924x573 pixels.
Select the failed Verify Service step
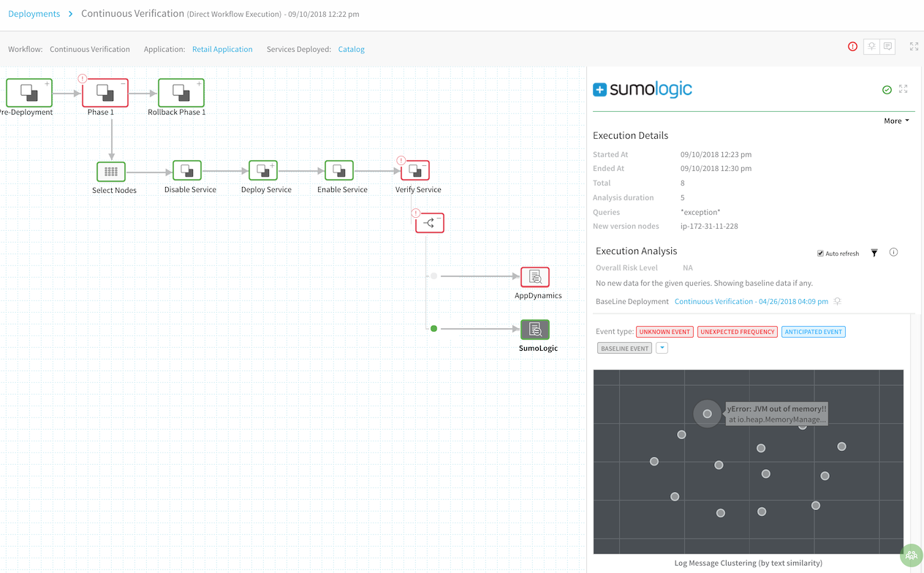pyautogui.click(x=415, y=170)
